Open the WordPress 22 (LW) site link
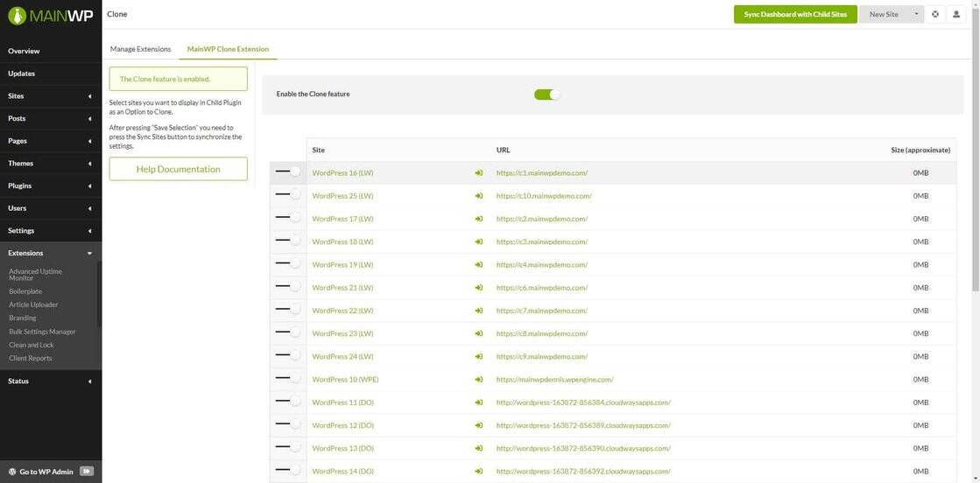This screenshot has height=483, width=980. click(342, 311)
